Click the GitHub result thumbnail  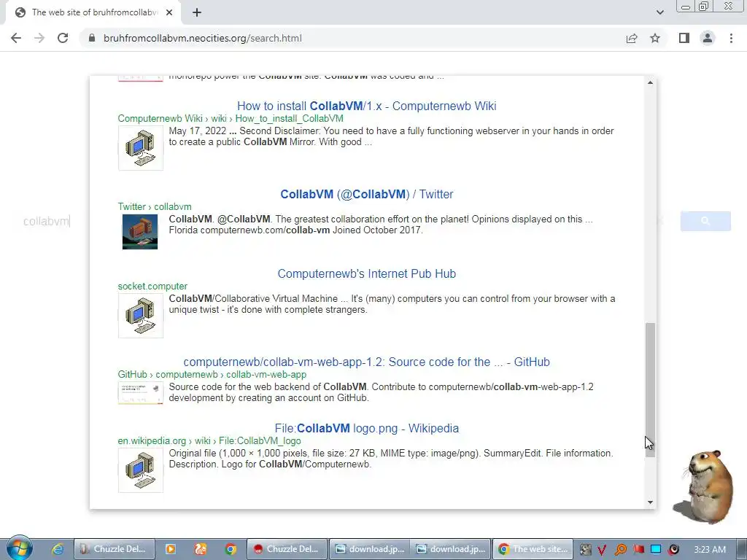[x=141, y=393]
